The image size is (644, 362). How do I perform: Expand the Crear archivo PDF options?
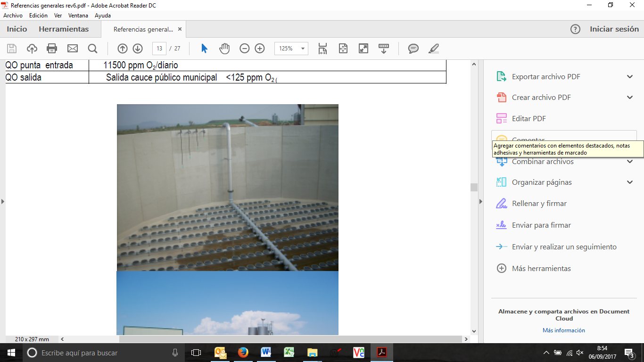click(630, 98)
